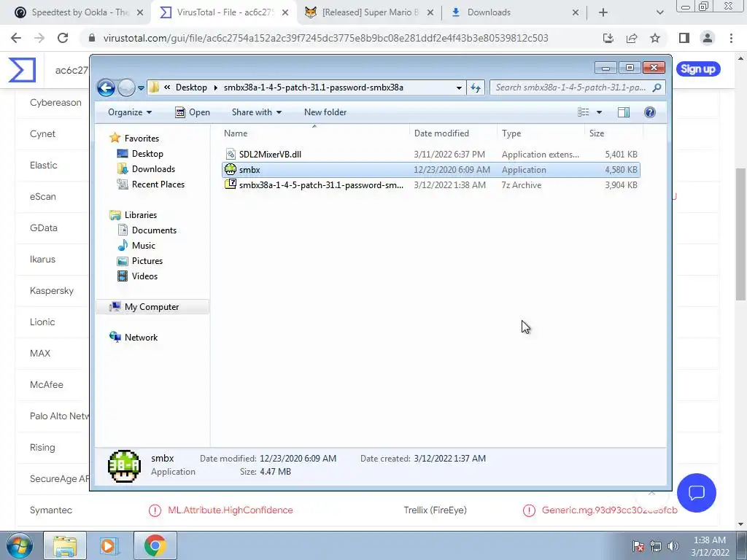Click the VirusTotal logo
The width and height of the screenshot is (747, 560).
point(22,69)
